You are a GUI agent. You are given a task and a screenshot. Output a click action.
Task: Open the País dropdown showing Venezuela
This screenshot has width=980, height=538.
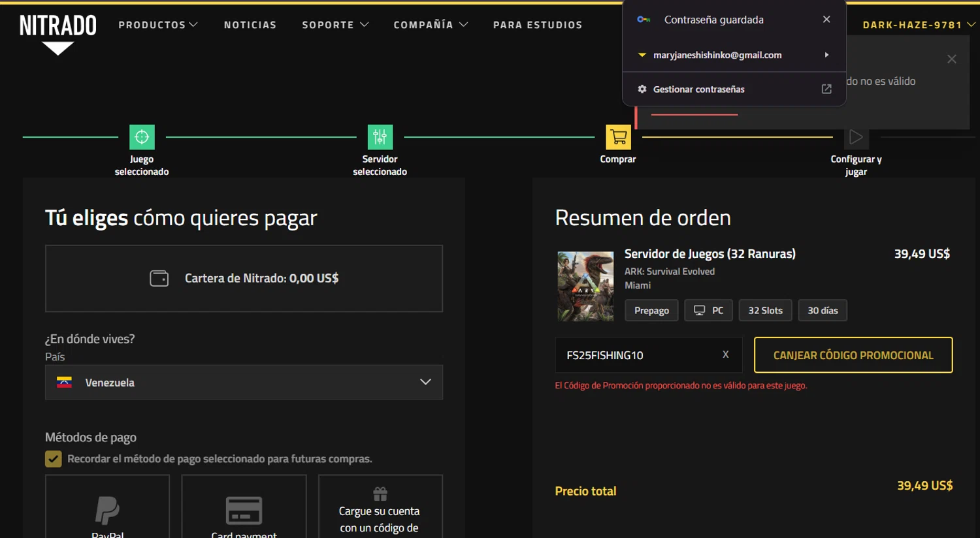[x=244, y=382]
